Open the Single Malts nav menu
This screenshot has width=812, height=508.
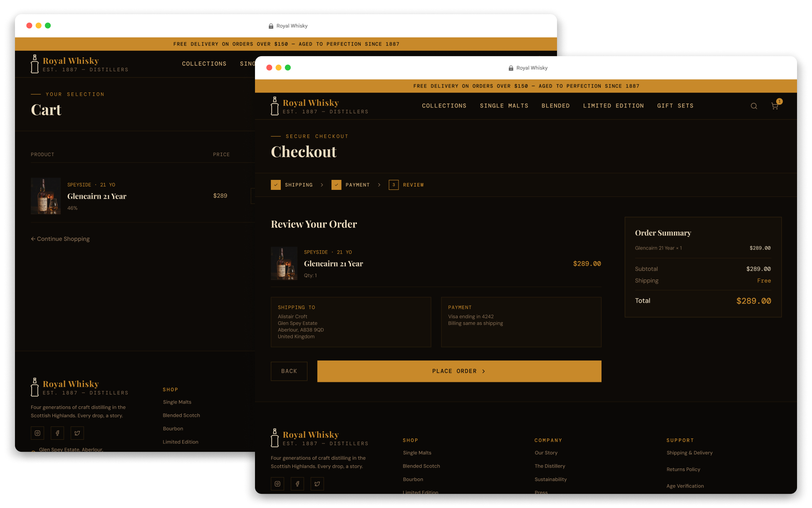pyautogui.click(x=504, y=106)
